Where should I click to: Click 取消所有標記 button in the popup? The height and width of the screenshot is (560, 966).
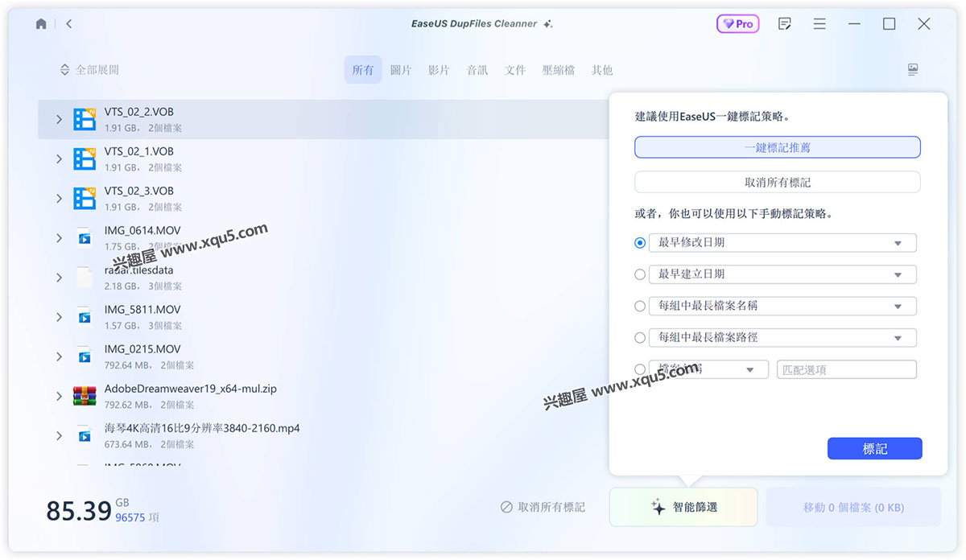778,182
